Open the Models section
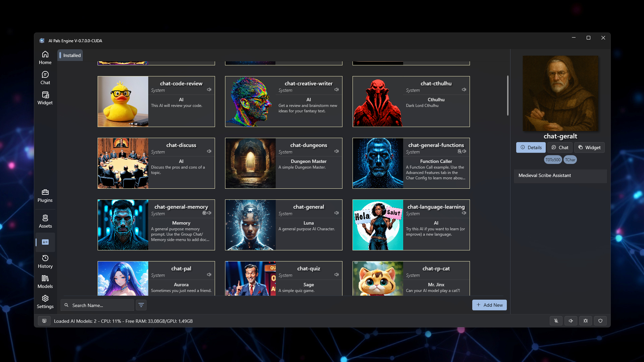 (x=45, y=282)
